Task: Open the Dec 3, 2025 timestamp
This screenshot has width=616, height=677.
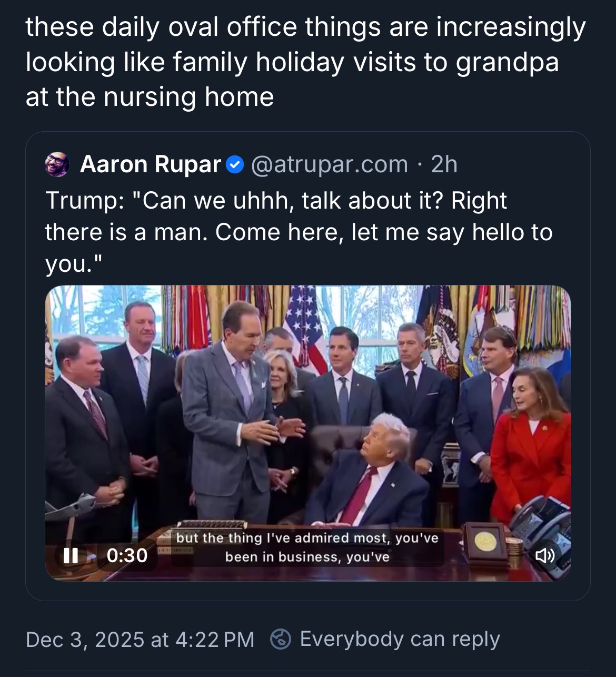Action: click(142, 639)
